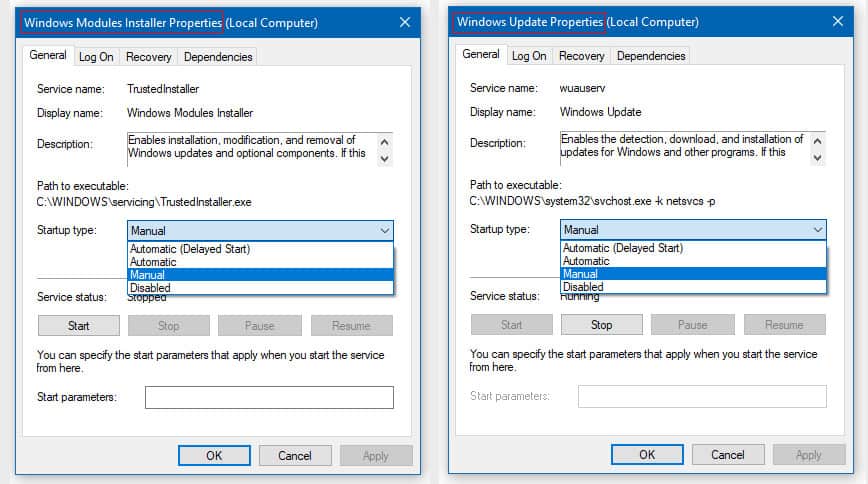Pick Disabled in Windows Update startup list
The image size is (868, 484).
click(x=693, y=287)
